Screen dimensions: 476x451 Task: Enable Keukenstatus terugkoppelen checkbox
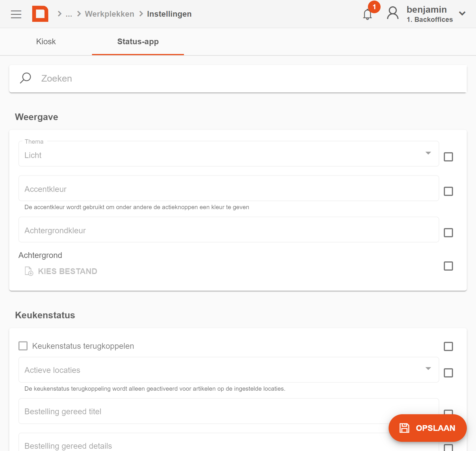(x=23, y=346)
